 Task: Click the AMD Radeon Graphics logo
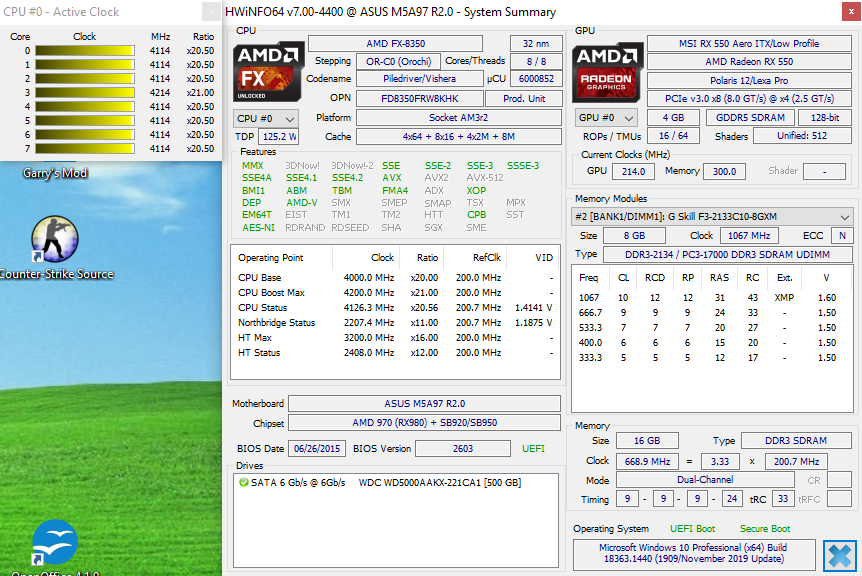(607, 73)
